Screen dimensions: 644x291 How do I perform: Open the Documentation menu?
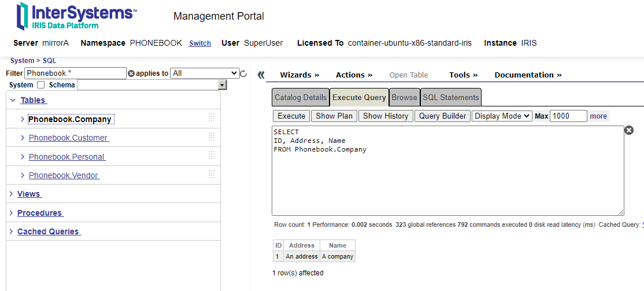pos(528,75)
